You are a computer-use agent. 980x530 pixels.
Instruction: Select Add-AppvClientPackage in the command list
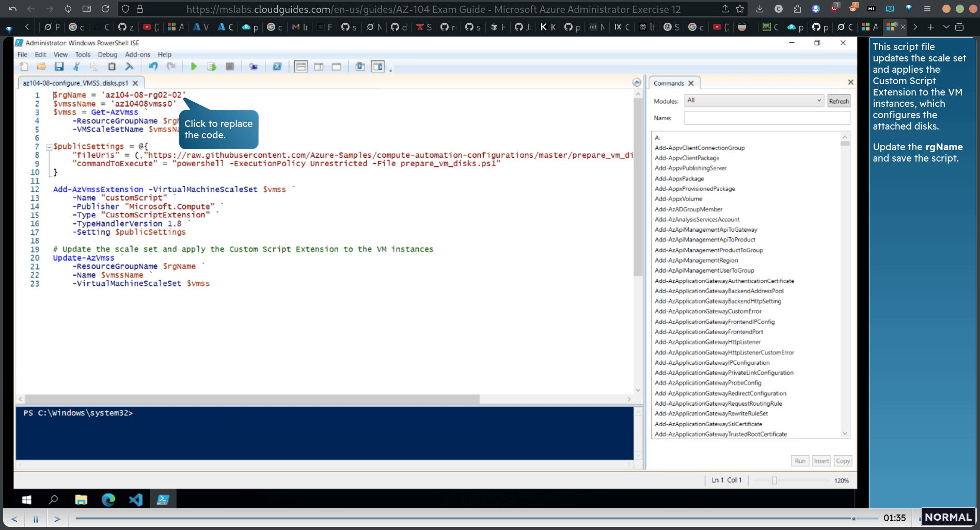[687, 158]
